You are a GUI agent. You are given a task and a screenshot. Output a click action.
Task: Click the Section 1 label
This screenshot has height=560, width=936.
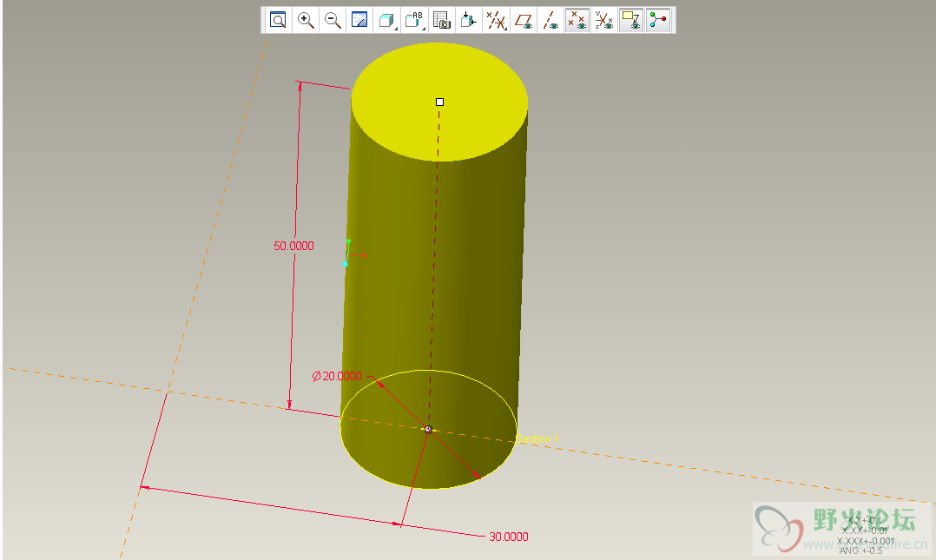(537, 438)
